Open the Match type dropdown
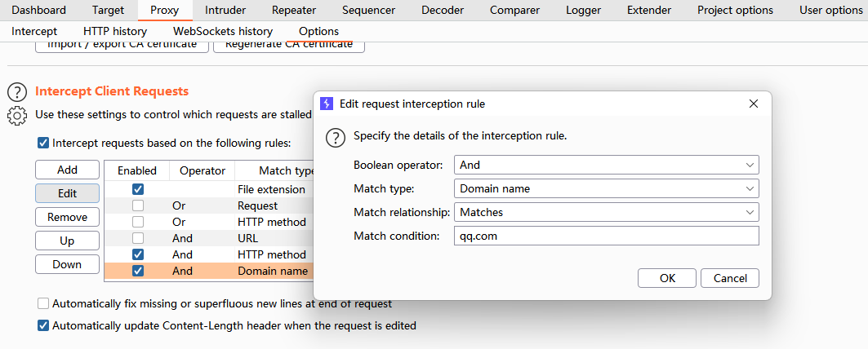Image resolution: width=868 pixels, height=349 pixels. (x=606, y=188)
